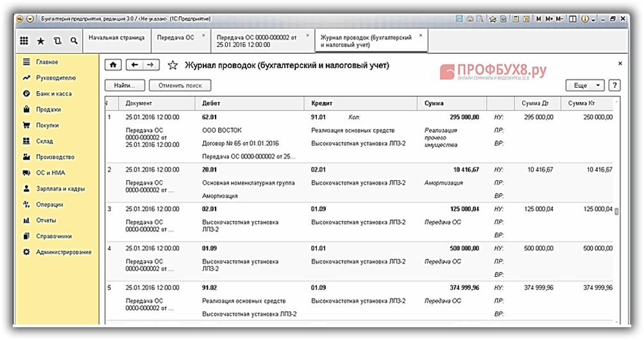Open the sections grid menu icon
This screenshot has height=340, width=644.
click(24, 41)
